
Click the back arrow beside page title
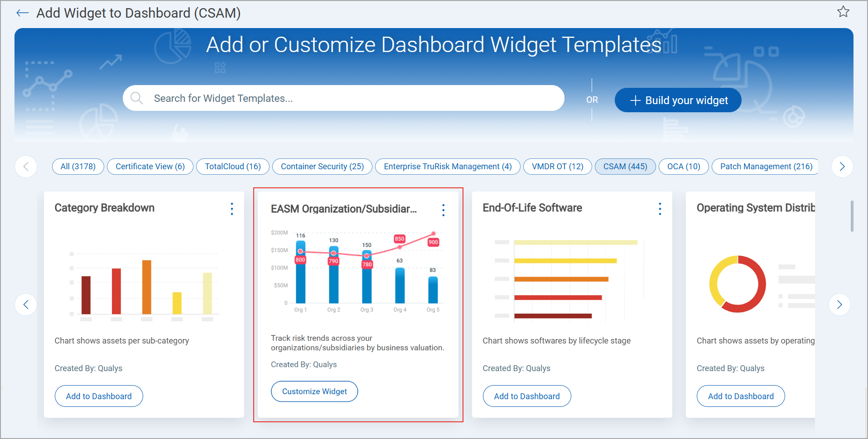(x=23, y=13)
